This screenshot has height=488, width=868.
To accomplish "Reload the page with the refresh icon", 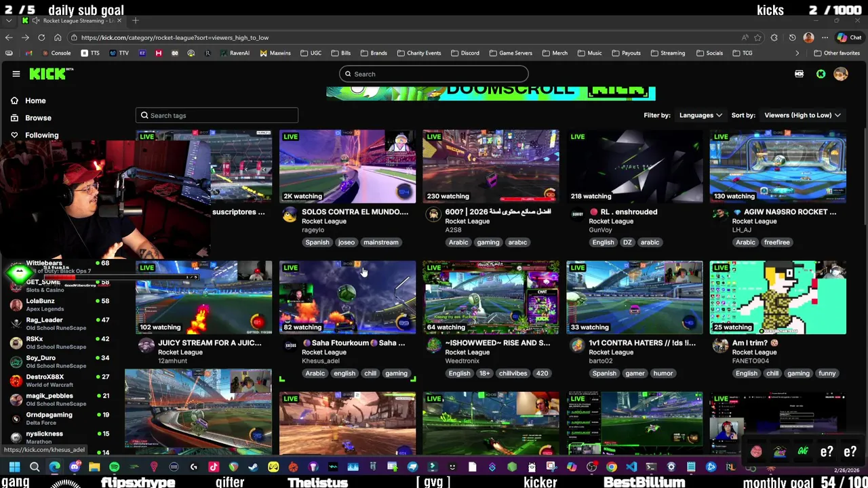I will [41, 37].
